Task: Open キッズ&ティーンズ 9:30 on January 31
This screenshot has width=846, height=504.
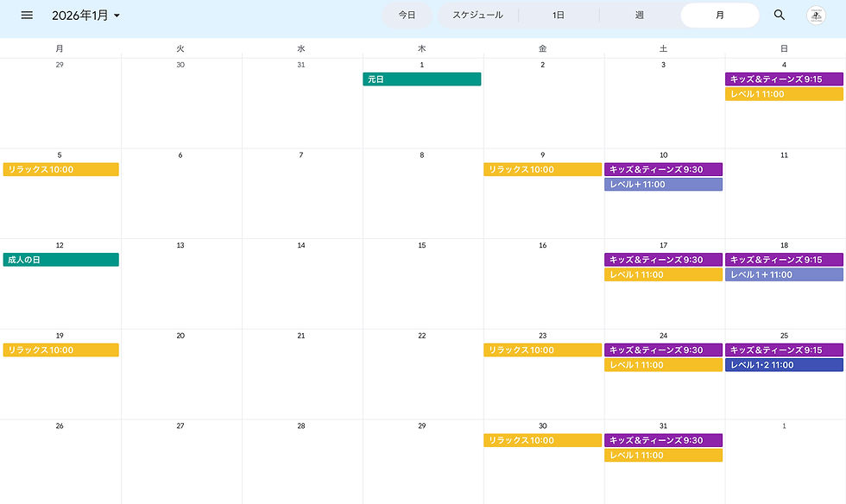Action: tap(663, 440)
